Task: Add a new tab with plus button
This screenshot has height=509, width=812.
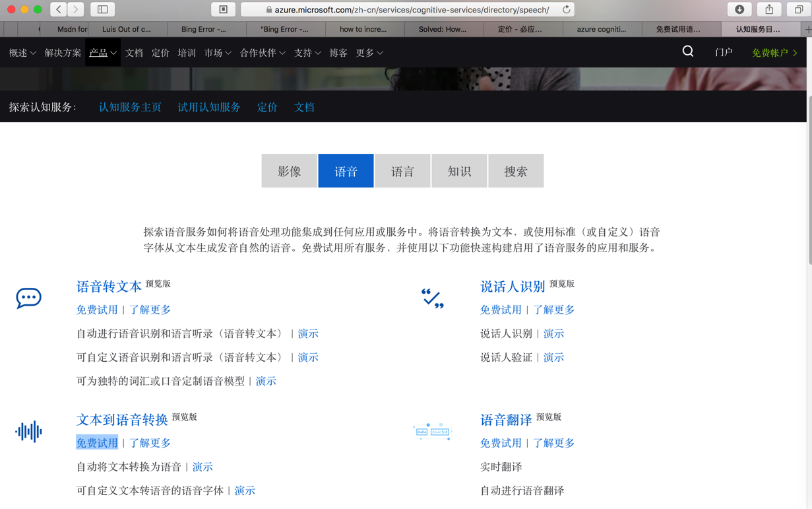Action: (x=807, y=29)
